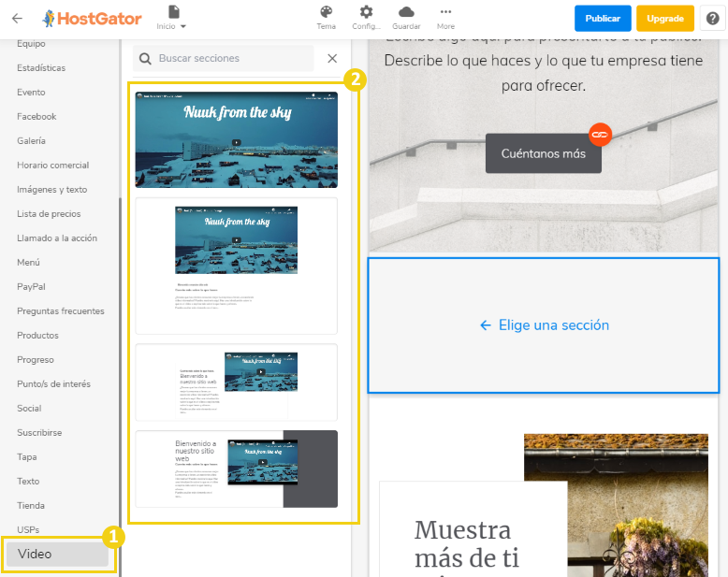Select the Imágenes y texto category

pyautogui.click(x=52, y=190)
